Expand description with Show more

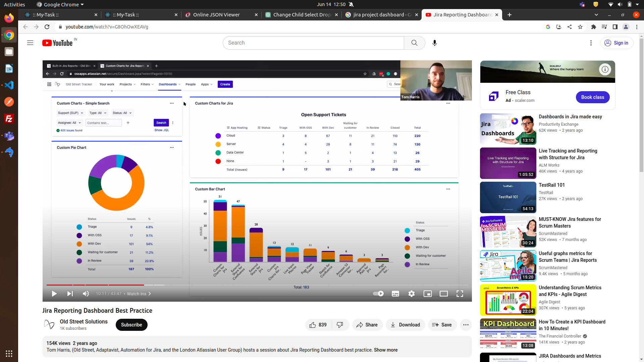pos(386,350)
